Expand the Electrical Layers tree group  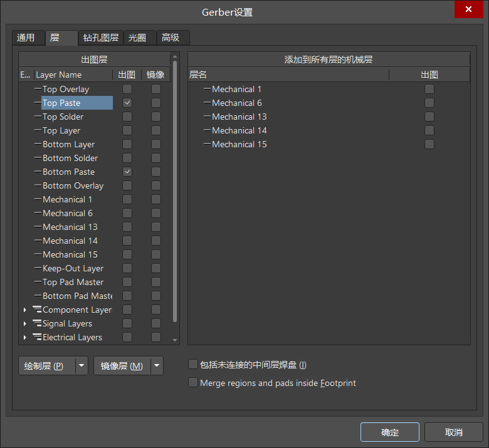click(25, 337)
